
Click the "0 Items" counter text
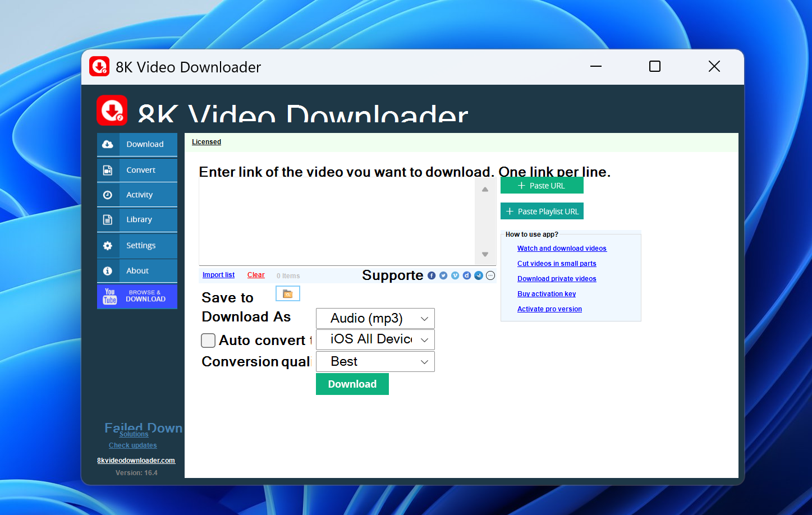coord(288,276)
